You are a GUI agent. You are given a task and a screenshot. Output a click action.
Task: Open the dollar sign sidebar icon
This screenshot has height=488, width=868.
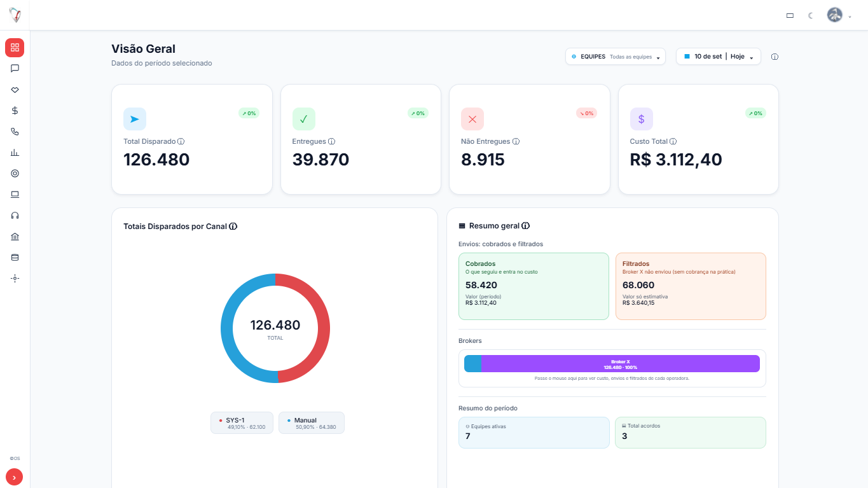[x=15, y=111]
